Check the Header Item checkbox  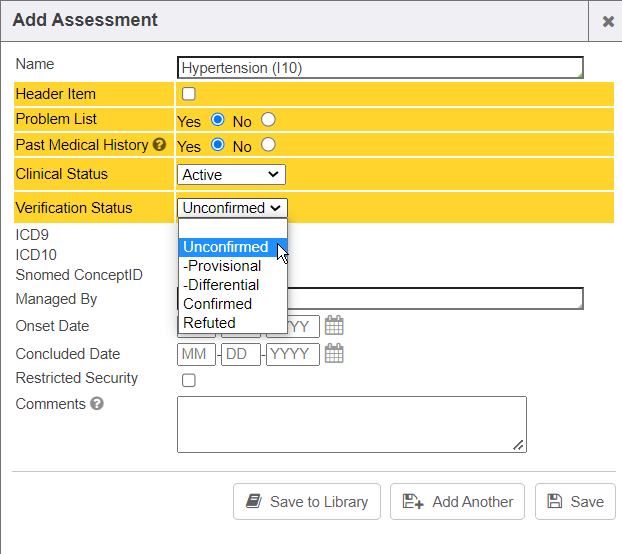[188, 94]
